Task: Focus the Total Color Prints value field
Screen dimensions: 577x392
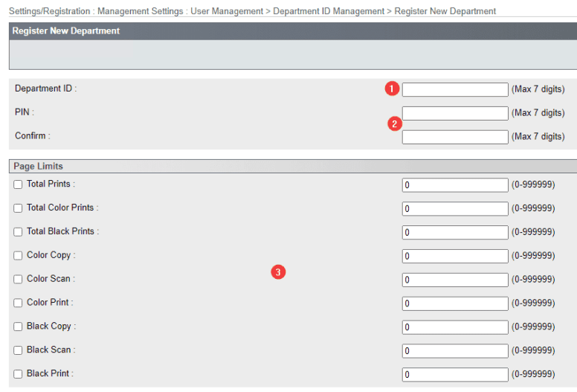Action: 455,209
